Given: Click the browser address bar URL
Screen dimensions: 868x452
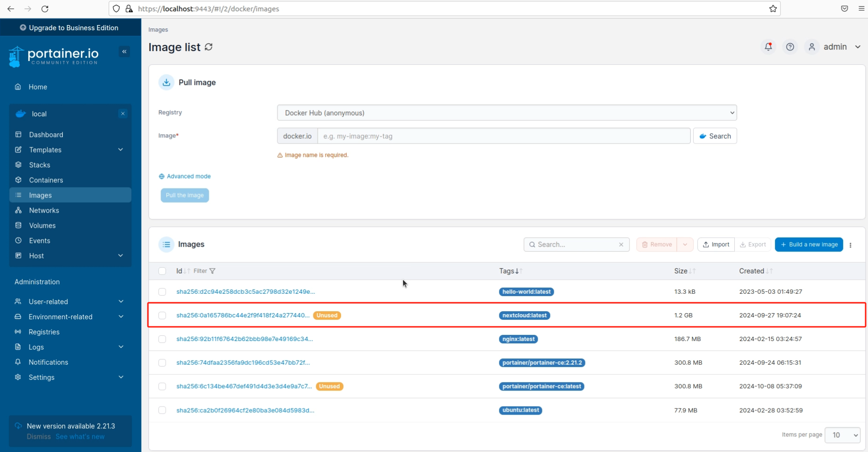Looking at the screenshot, I should coord(208,9).
